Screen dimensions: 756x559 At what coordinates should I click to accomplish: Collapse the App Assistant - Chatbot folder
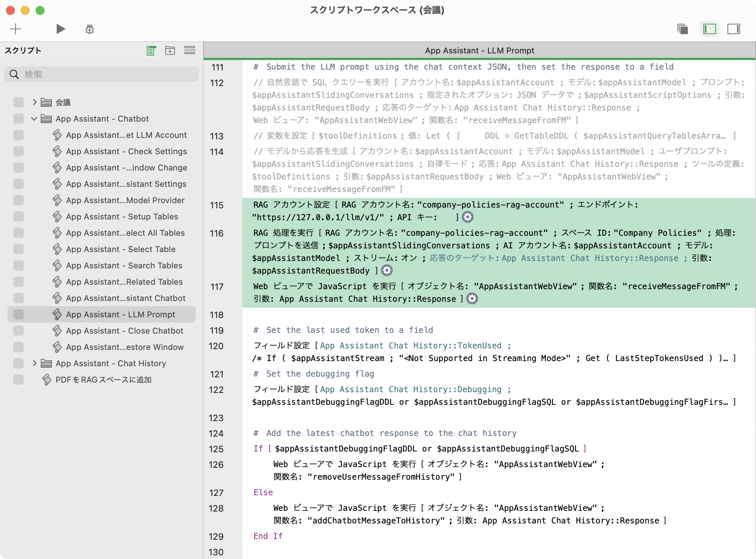[x=34, y=119]
